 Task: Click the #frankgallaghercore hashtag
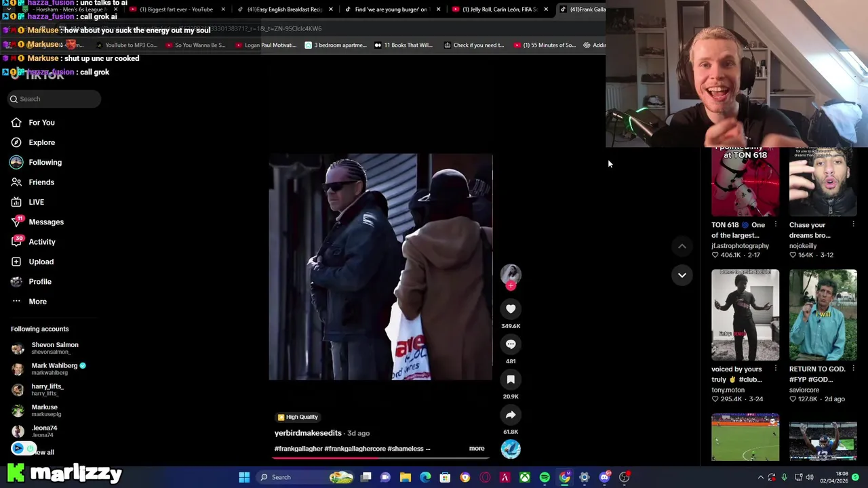click(x=355, y=449)
